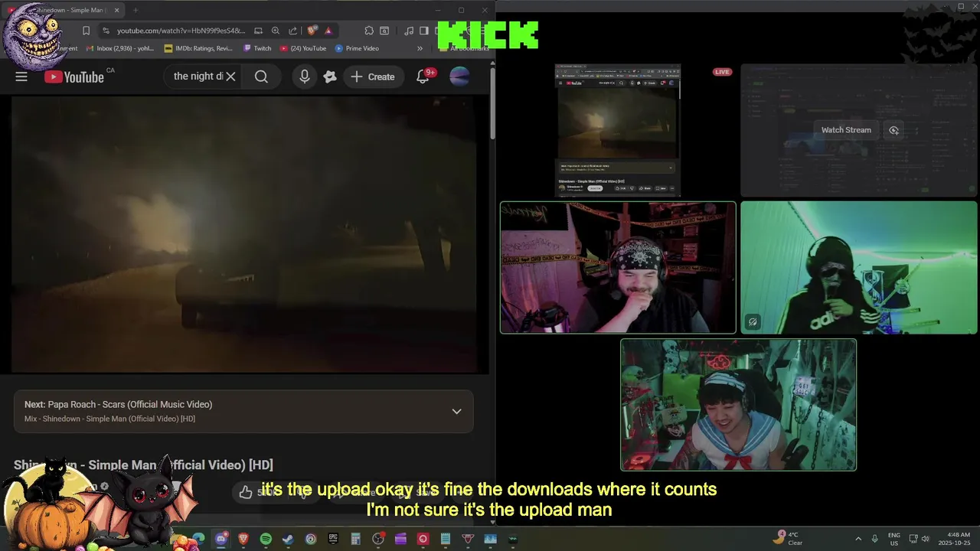The image size is (980, 551).
Task: Open Spotify from the taskbar
Action: (x=266, y=539)
